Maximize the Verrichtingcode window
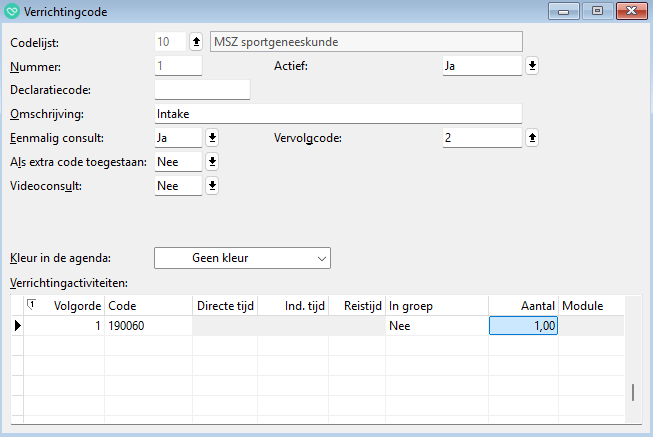 pyautogui.click(x=598, y=11)
